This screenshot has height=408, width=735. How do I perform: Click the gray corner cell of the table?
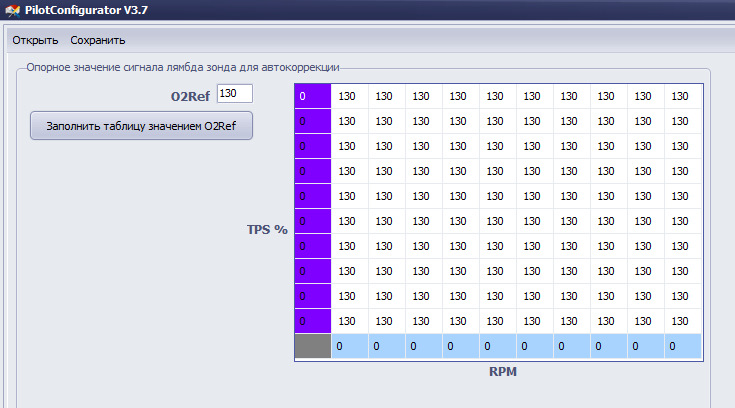click(313, 346)
